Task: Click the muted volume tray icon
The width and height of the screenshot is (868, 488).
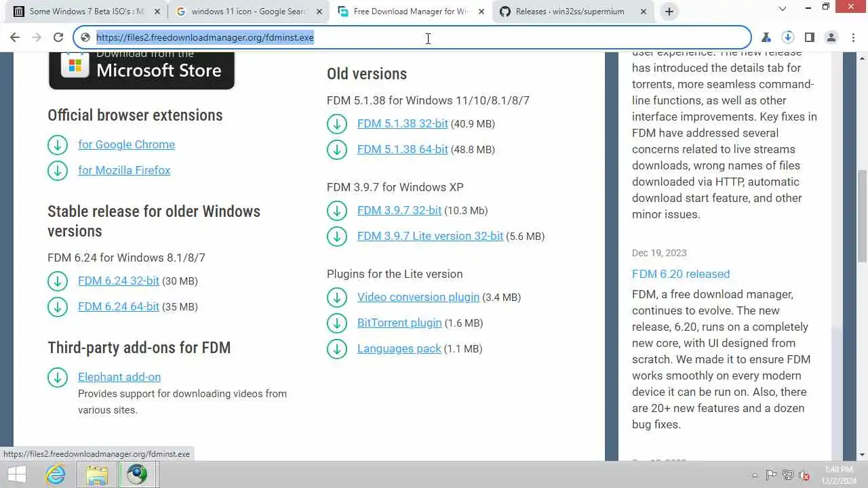Action: coord(804,475)
